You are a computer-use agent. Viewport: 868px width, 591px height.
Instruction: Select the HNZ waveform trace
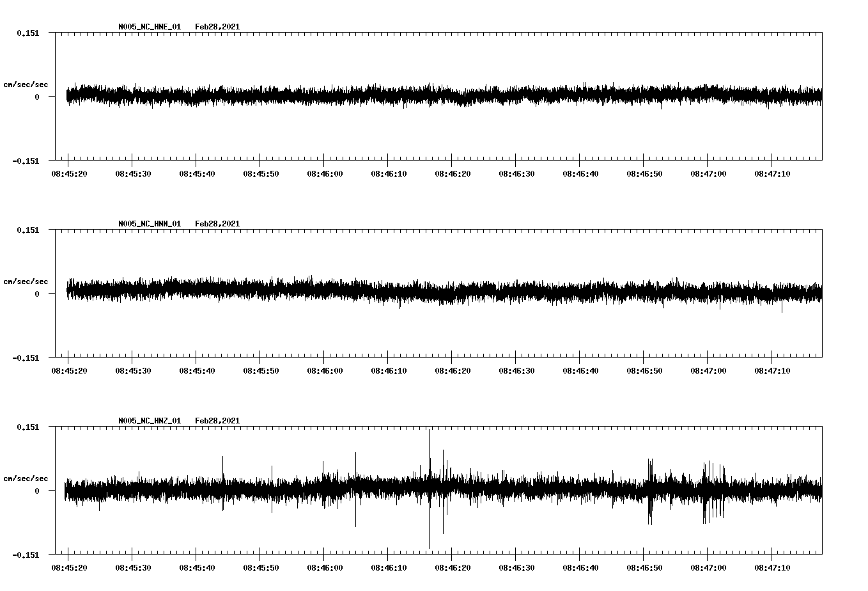click(x=256, y=491)
